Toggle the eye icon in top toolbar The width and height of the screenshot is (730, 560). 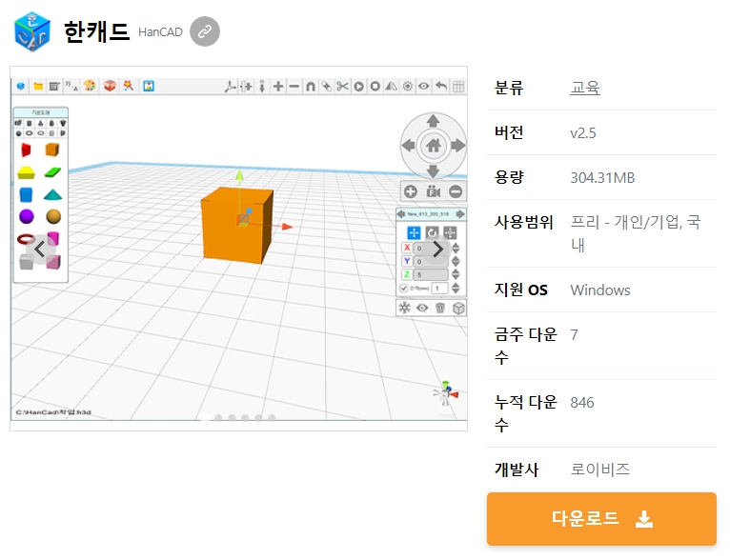tap(424, 86)
